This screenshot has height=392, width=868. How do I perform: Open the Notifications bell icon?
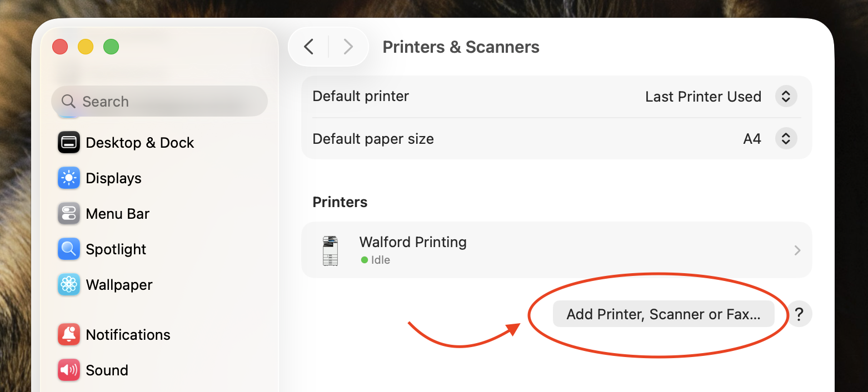click(69, 335)
